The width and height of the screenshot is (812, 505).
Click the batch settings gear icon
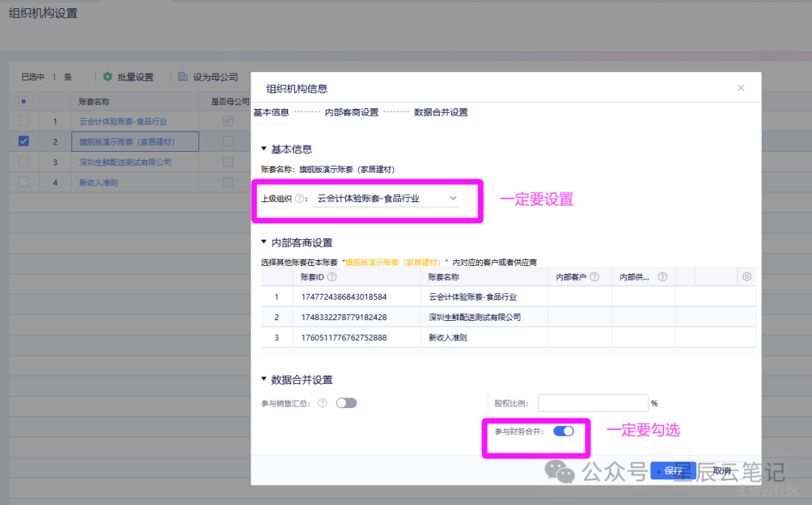pyautogui.click(x=108, y=77)
